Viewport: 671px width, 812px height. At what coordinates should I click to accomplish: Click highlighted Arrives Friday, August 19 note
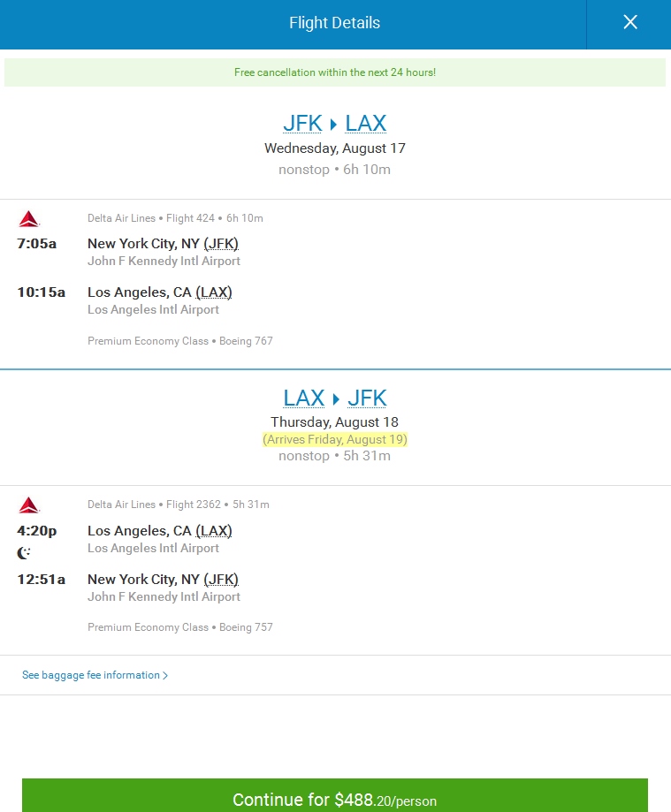coord(335,439)
